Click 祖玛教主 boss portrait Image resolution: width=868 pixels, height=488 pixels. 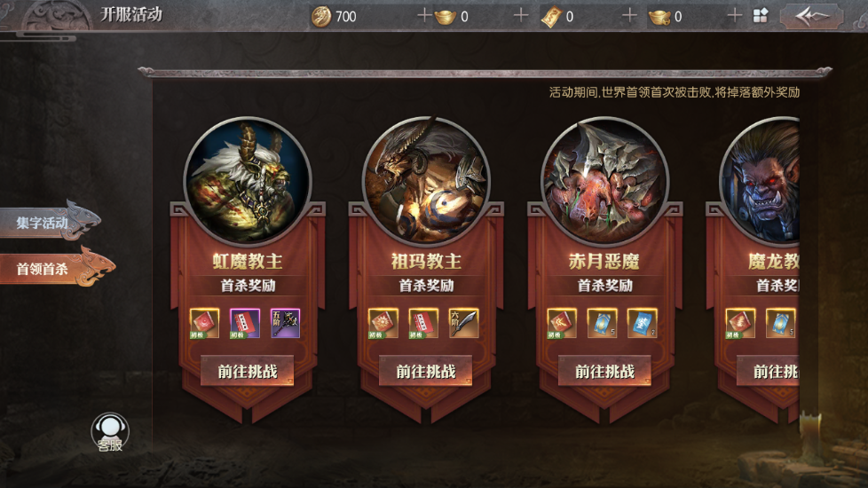pos(426,181)
